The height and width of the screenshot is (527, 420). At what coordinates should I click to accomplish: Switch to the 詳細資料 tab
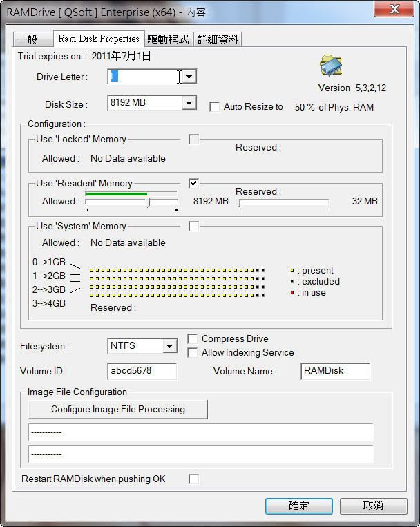click(218, 39)
